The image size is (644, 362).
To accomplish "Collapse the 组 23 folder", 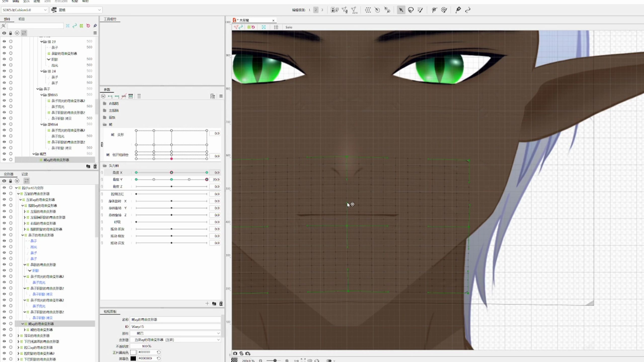I will [x=42, y=41].
